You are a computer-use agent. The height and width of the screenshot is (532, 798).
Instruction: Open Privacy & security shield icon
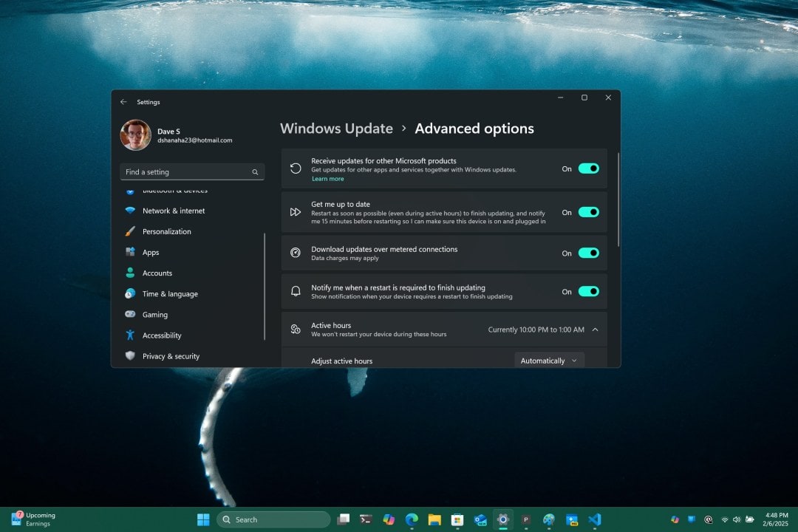130,355
